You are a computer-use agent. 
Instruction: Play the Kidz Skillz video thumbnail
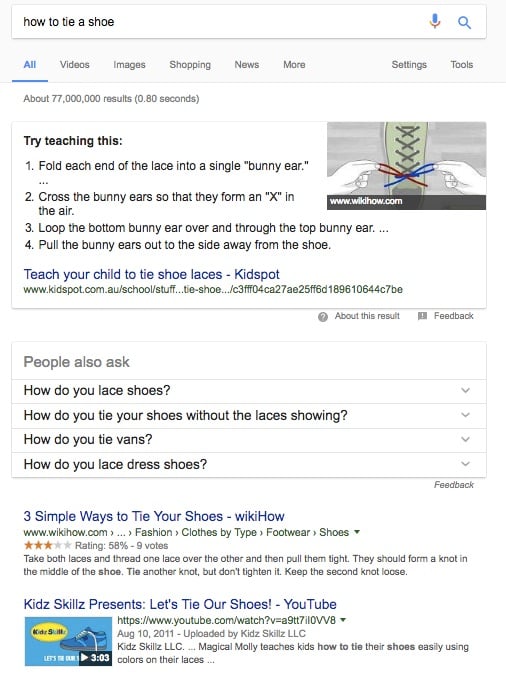click(x=68, y=641)
